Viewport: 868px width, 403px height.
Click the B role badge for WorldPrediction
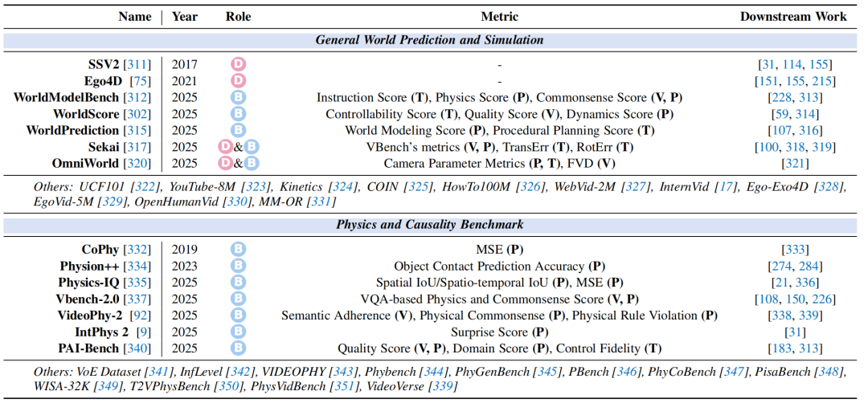(x=238, y=131)
